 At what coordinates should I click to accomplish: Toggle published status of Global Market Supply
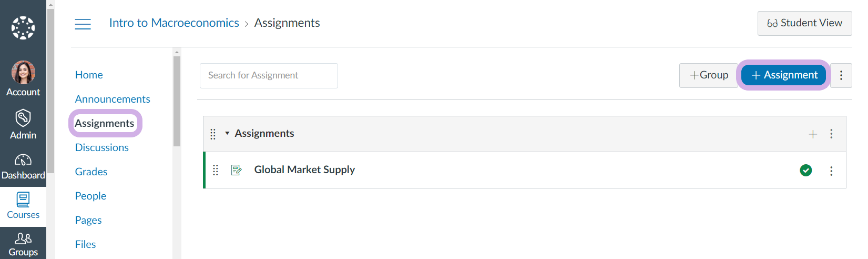tap(805, 170)
